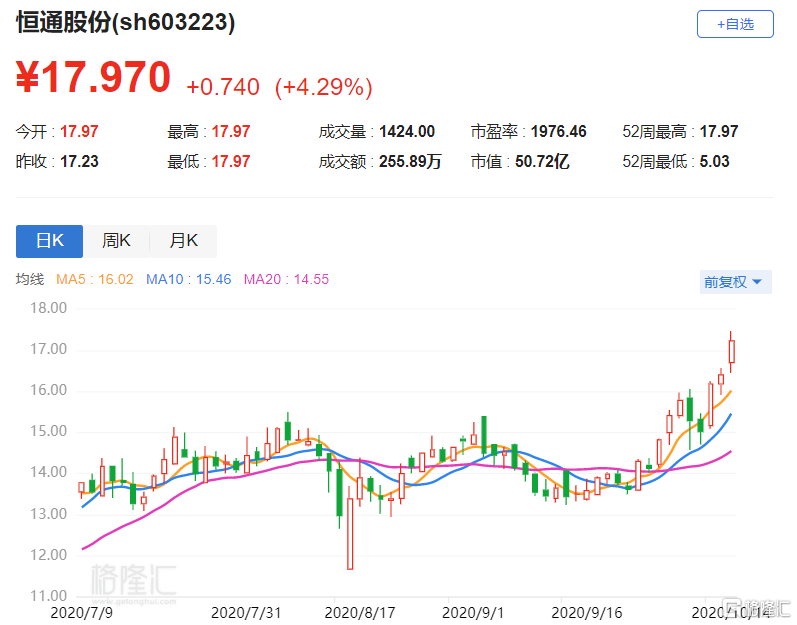This screenshot has height=625, width=797.
Task: Click the stock title 恒通股份(sh603223)
Action: pos(126,22)
